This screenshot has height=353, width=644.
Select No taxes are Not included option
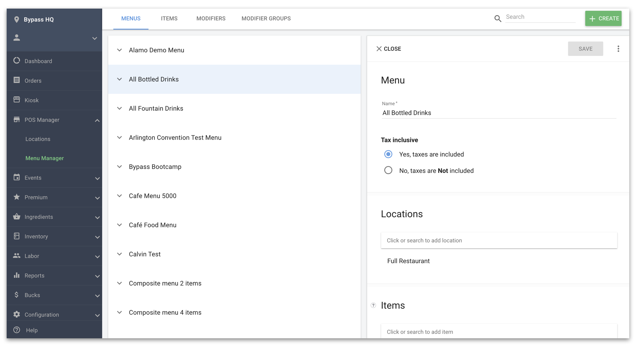click(388, 170)
